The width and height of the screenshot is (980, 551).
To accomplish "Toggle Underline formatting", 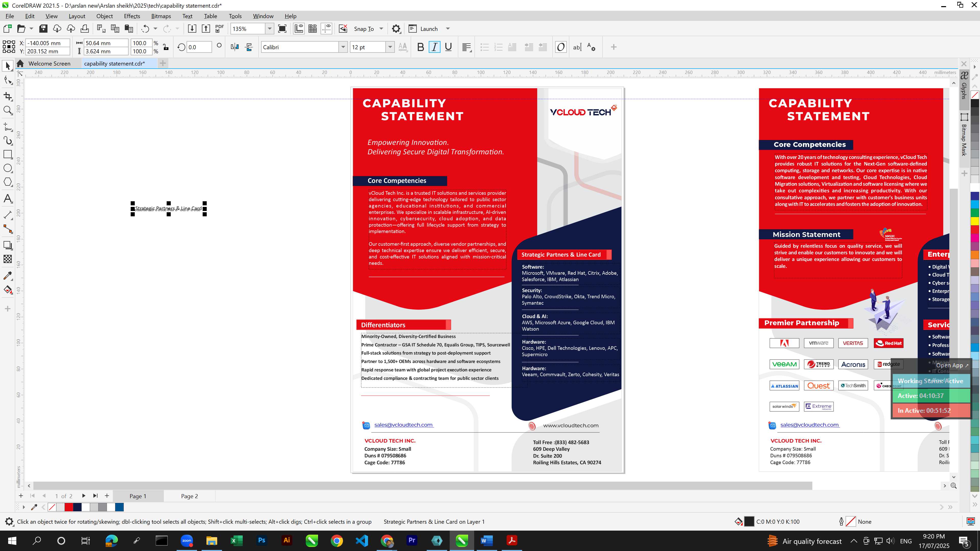I will tap(448, 47).
